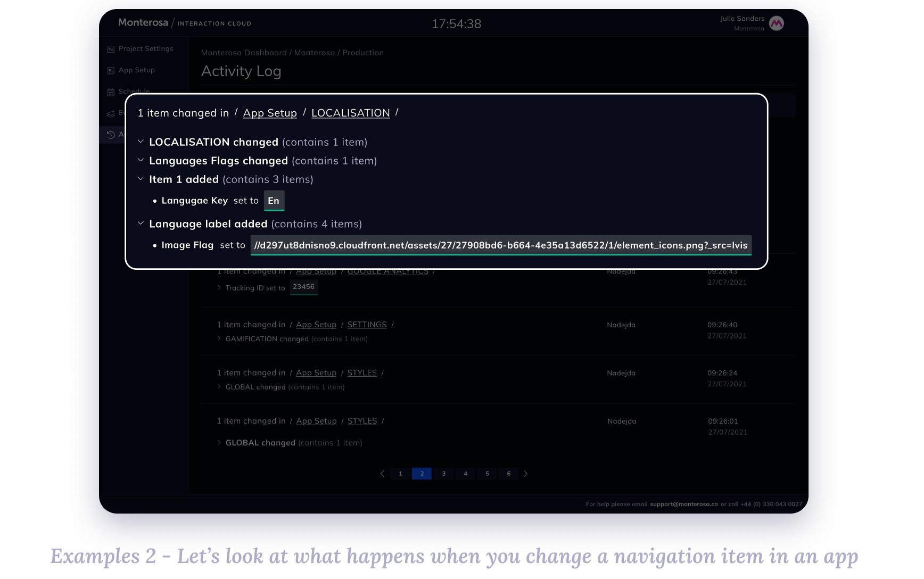The height and width of the screenshot is (579, 924).
Task: Expand GLOBAL changed row at 09:26:24
Action: (x=219, y=387)
